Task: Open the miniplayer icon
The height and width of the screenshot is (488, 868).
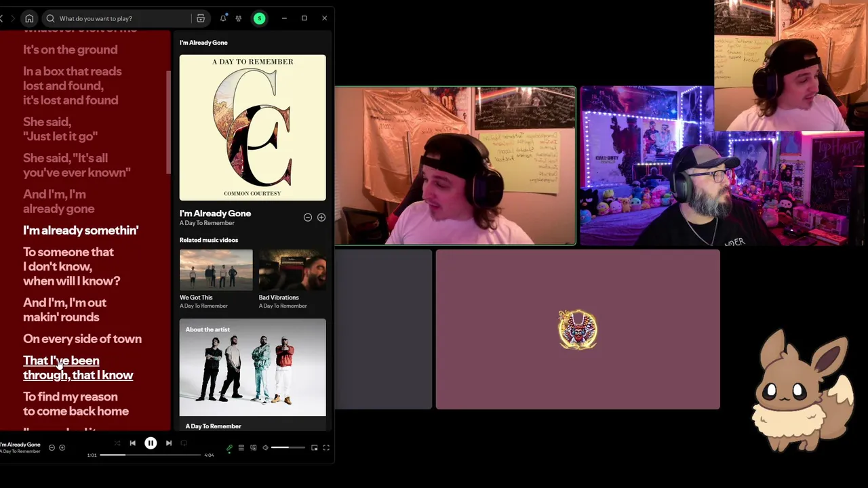Action: click(x=314, y=447)
